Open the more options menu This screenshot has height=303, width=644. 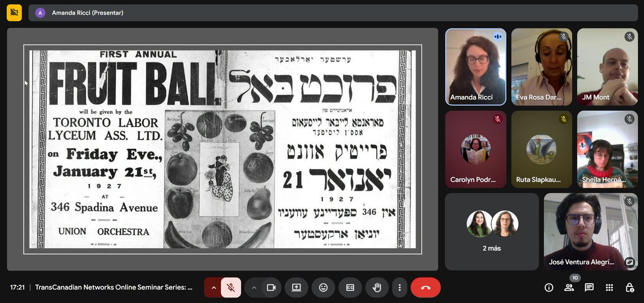tap(399, 287)
